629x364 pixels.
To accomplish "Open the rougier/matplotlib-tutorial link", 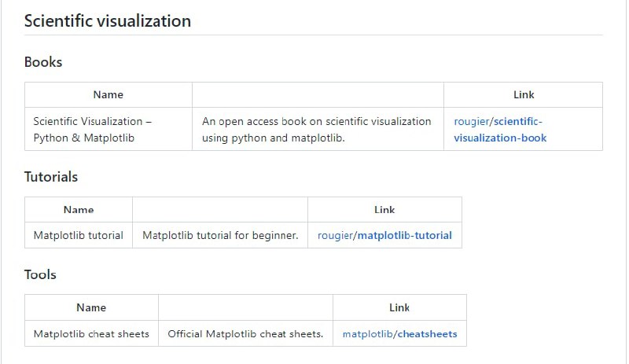I will (384, 235).
